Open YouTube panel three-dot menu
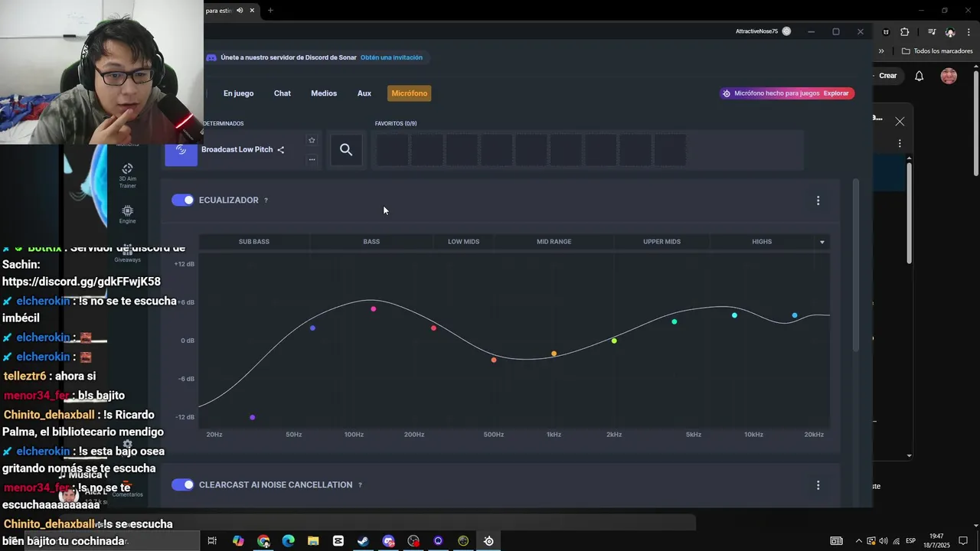 click(x=900, y=143)
